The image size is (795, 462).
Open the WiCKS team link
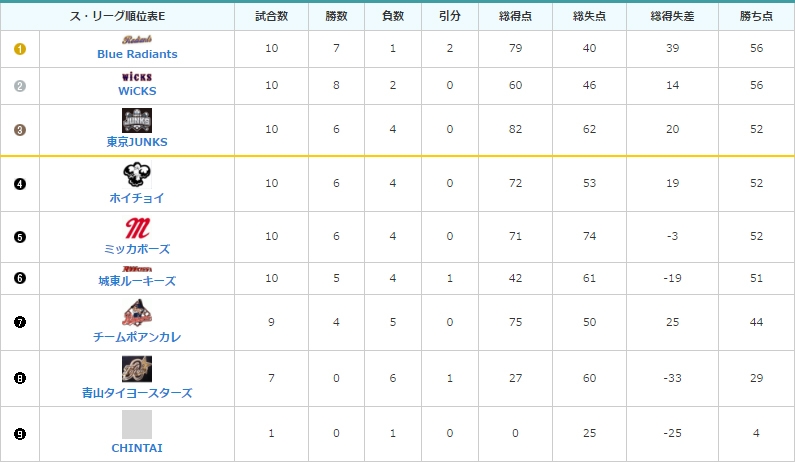coord(137,90)
